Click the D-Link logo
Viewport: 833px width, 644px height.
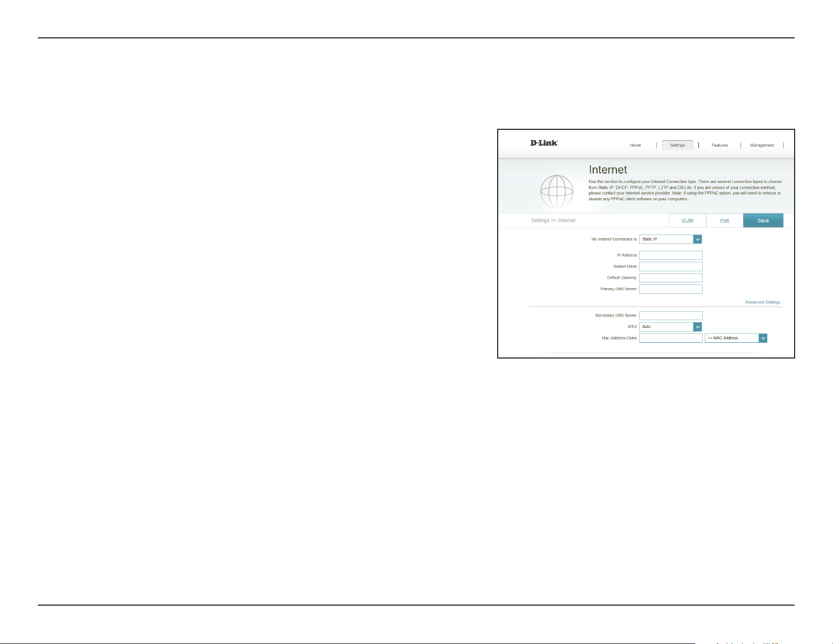(544, 143)
